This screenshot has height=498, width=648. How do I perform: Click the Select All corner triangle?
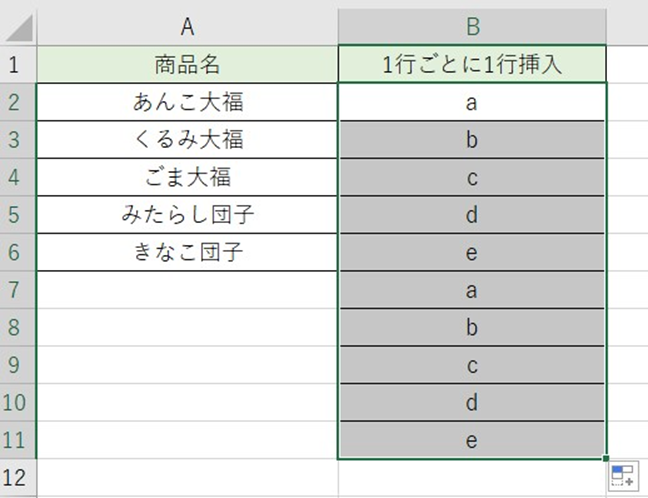click(x=19, y=28)
